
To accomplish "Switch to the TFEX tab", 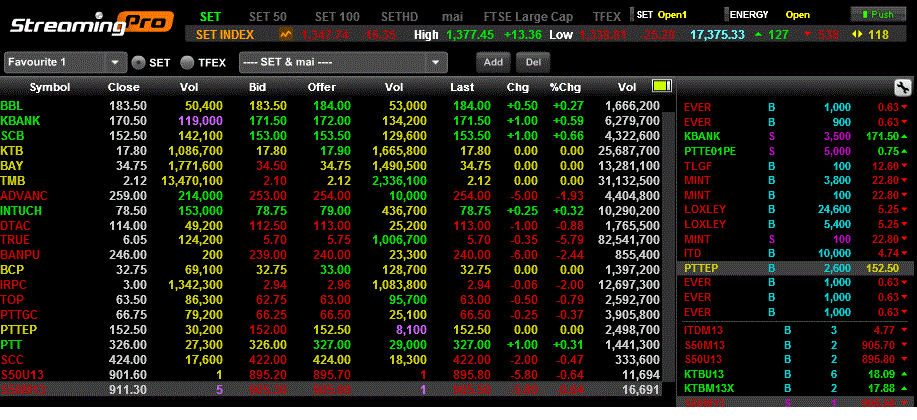I will tap(606, 16).
